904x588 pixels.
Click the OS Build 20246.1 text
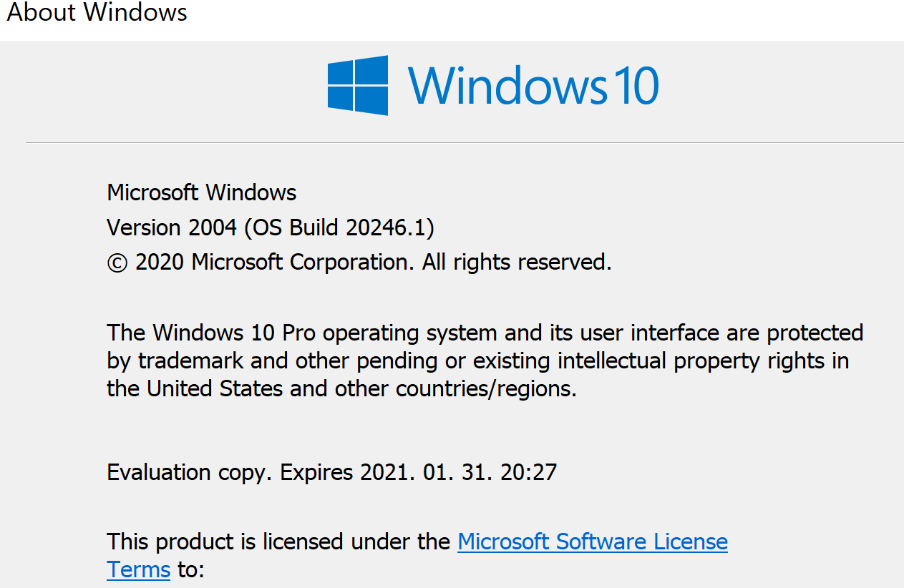[339, 227]
